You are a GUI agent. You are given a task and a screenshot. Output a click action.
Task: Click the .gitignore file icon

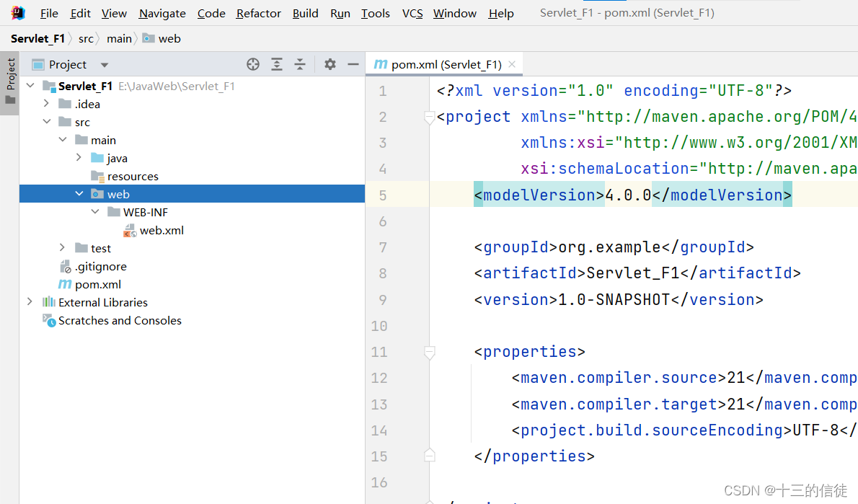[64, 266]
